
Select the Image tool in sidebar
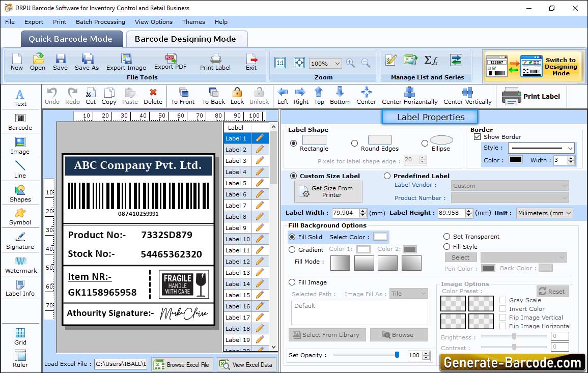click(x=20, y=146)
